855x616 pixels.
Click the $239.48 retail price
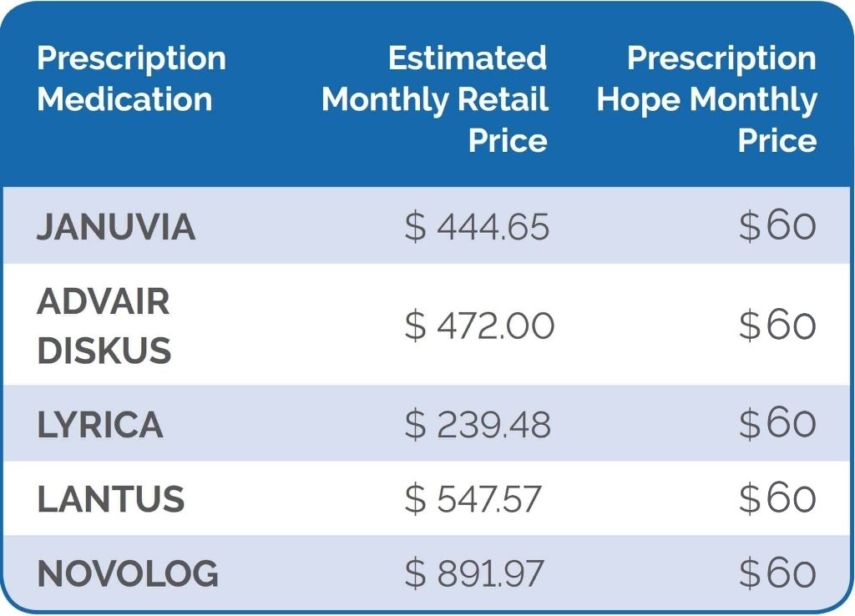pyautogui.click(x=478, y=426)
